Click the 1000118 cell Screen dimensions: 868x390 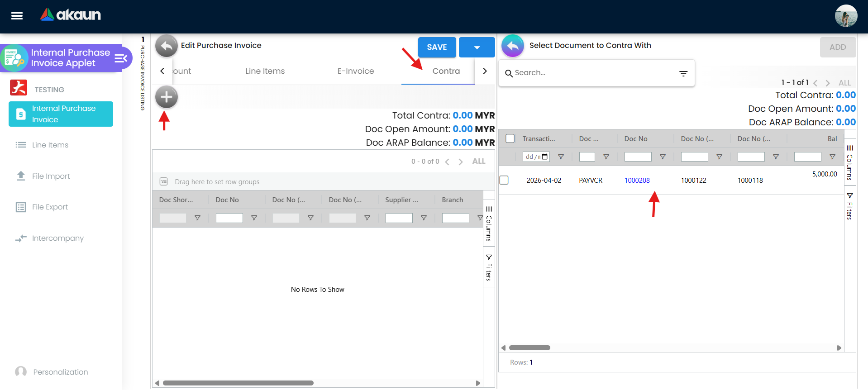coord(750,180)
